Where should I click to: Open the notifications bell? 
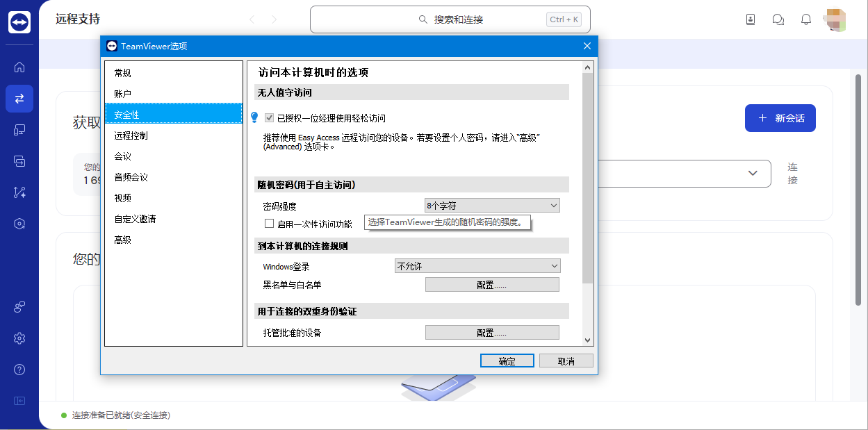pos(806,19)
